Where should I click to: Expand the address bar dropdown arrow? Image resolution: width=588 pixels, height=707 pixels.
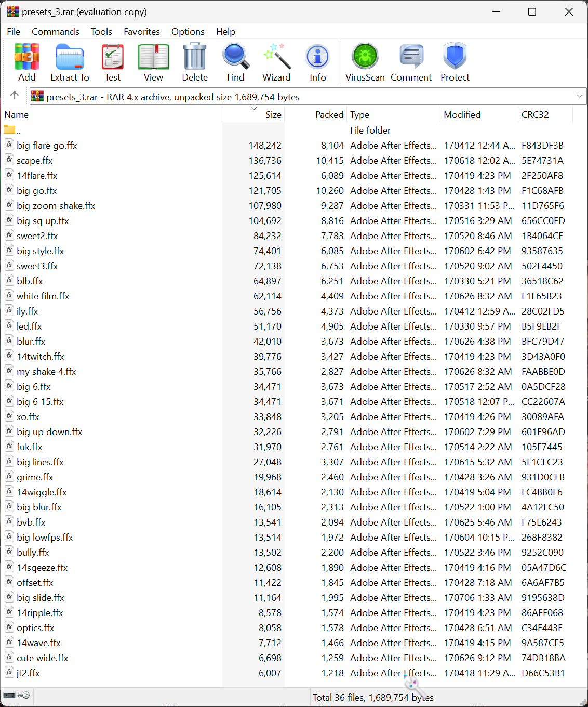[580, 96]
